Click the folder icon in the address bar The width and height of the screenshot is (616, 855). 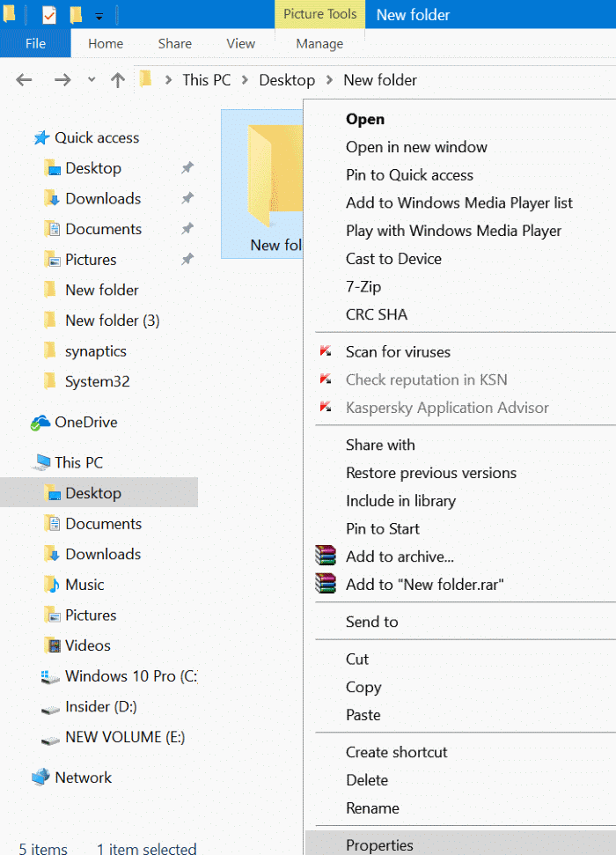point(145,79)
